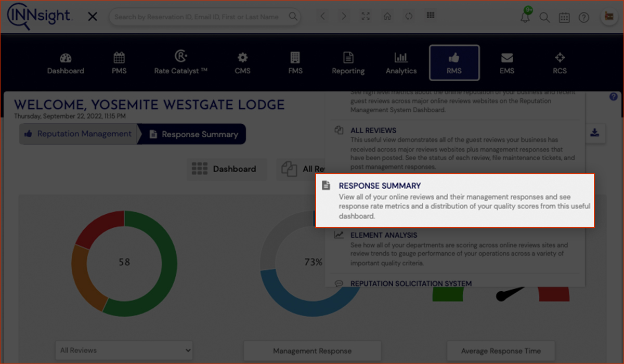
Task: Click the magnifier inside the reservation search box
Action: [x=294, y=17]
